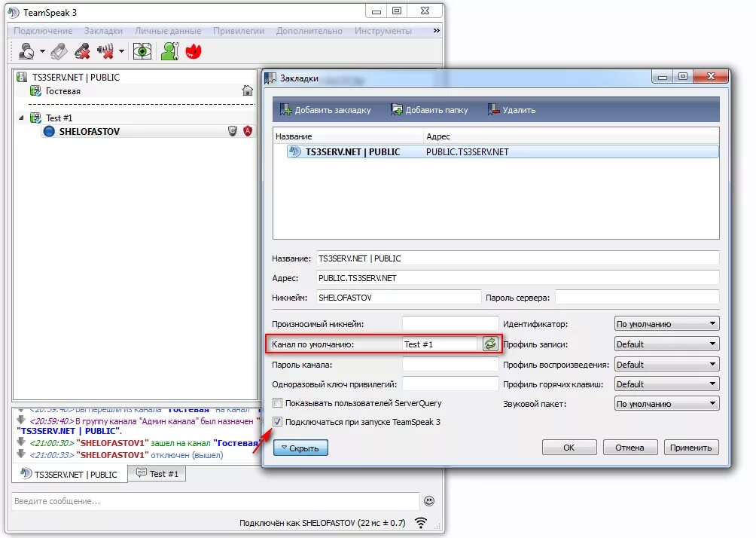Click the server icon beside TS3SERV.NET | PUBLIC

pos(22,77)
